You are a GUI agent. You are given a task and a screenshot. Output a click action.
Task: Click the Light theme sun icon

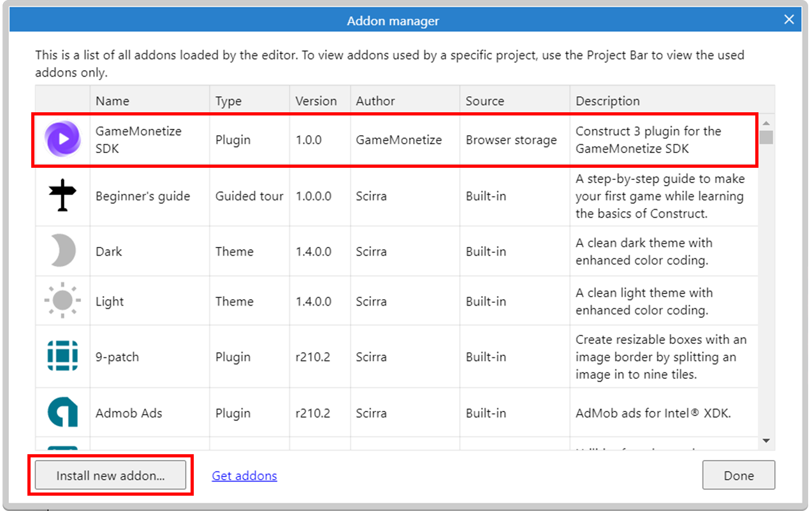click(62, 300)
